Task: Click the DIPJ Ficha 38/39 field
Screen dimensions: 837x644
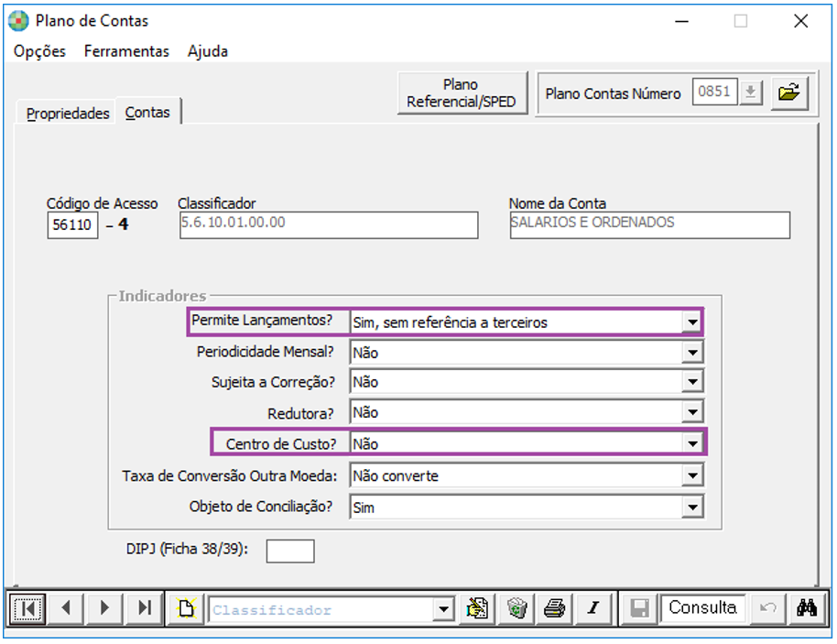Action: click(290, 551)
